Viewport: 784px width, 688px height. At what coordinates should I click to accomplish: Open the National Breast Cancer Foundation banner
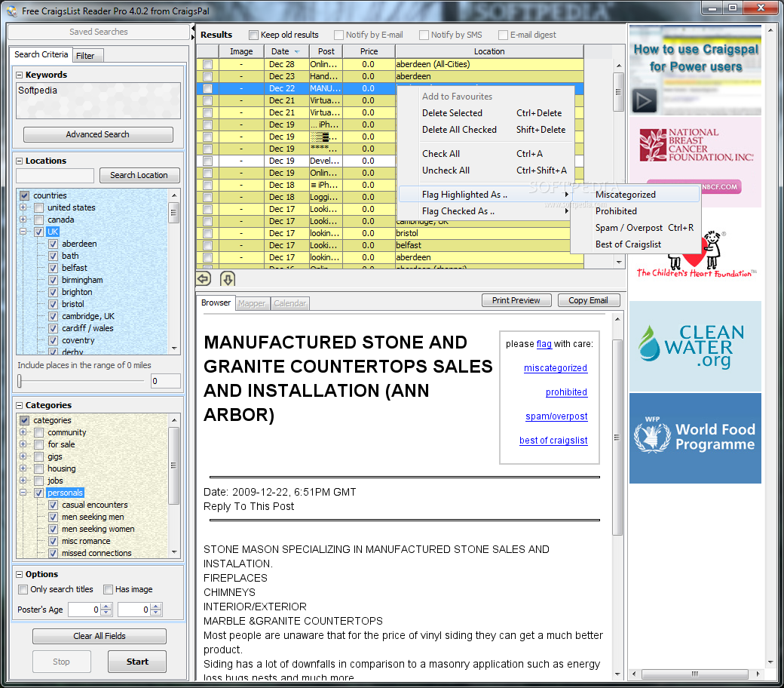(695, 162)
